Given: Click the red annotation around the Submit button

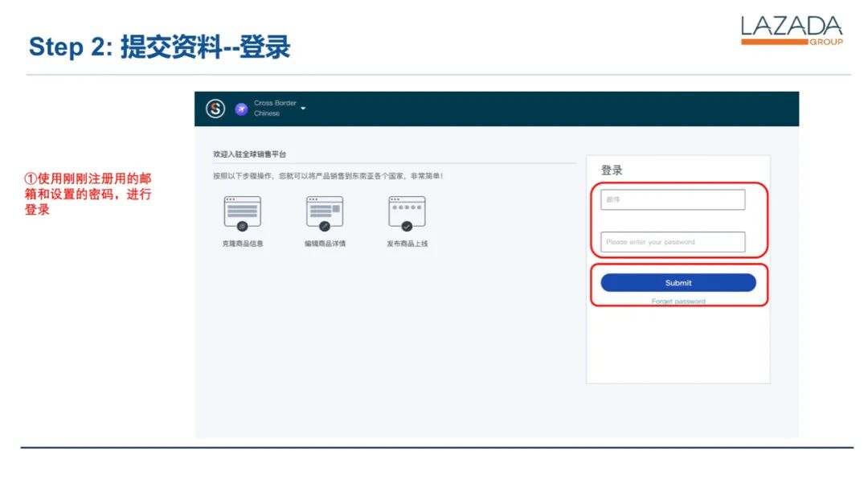Looking at the screenshot, I should [680, 284].
